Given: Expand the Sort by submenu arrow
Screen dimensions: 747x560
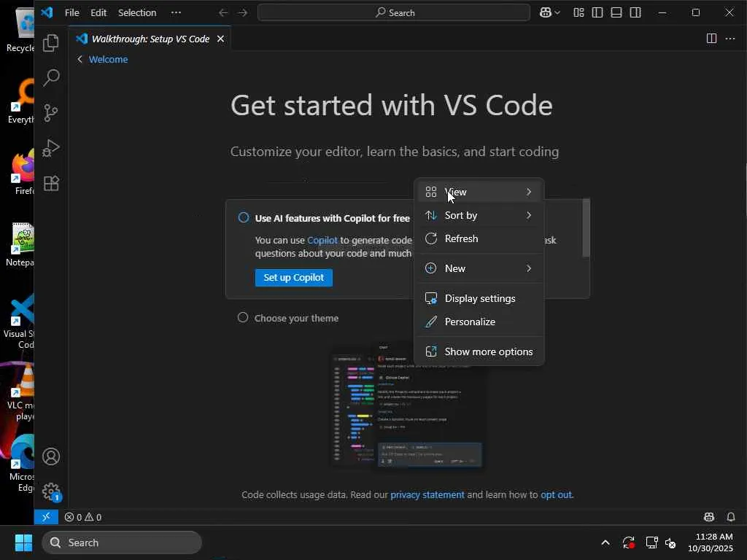Looking at the screenshot, I should [x=529, y=215].
